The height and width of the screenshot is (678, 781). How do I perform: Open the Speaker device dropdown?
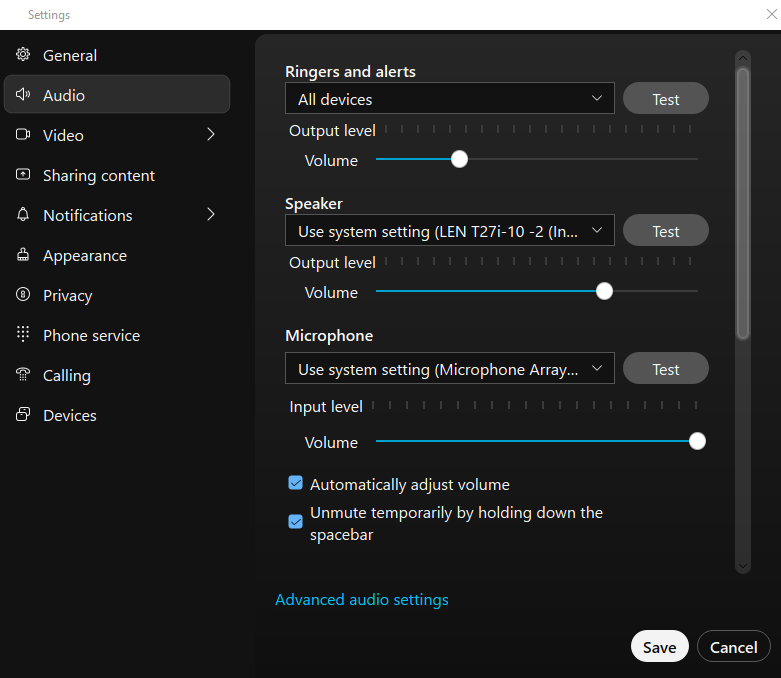click(449, 231)
